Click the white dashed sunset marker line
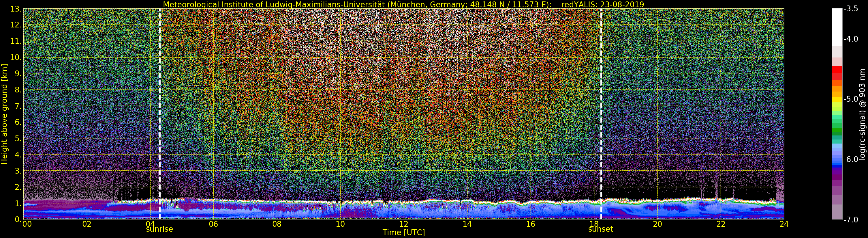Viewport: 868px width, 238px height. tap(601, 114)
